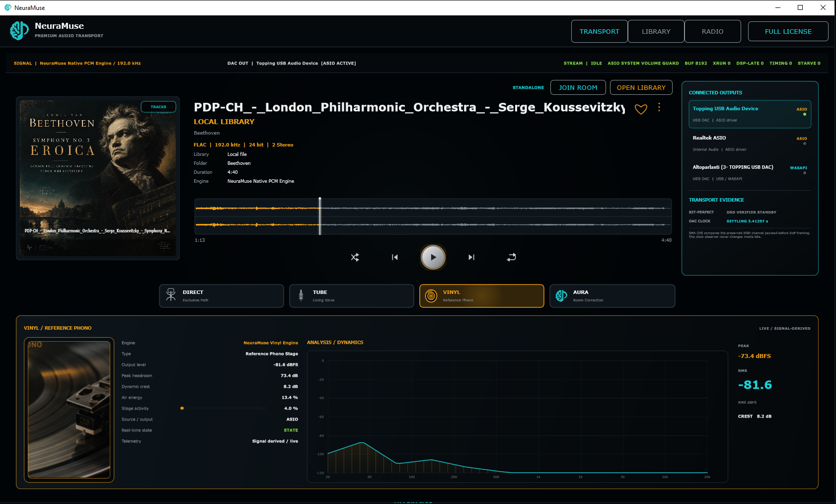This screenshot has width=836, height=504.
Task: Select the TUBE Living Valve mode
Action: [352, 296]
